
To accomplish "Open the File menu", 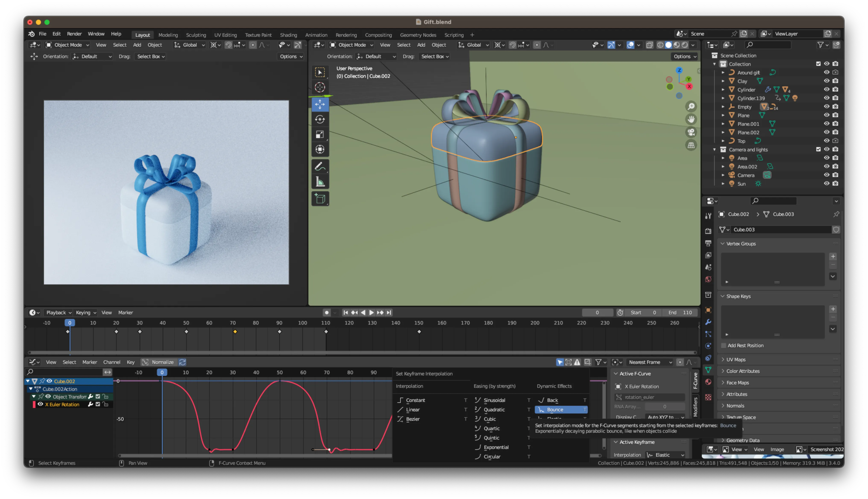I will (43, 34).
